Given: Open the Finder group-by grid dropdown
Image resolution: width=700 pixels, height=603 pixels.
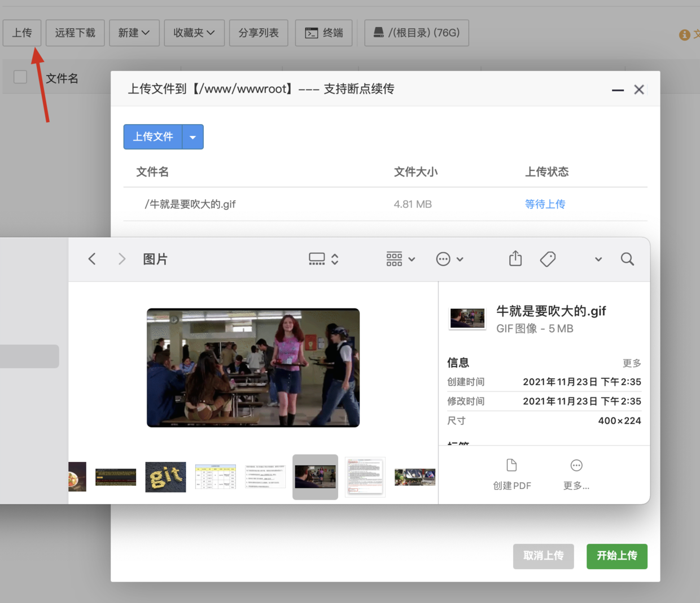Looking at the screenshot, I should (x=400, y=259).
